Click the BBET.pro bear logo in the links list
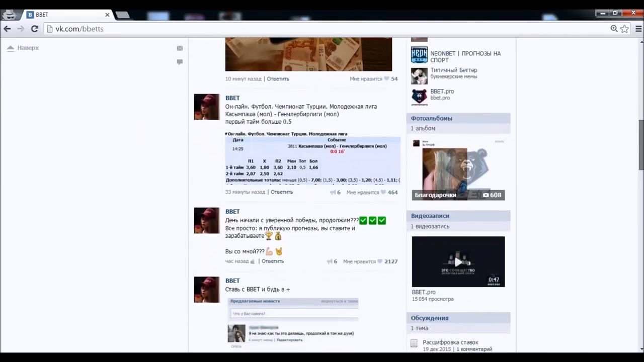Image resolution: width=644 pixels, height=362 pixels. tap(419, 97)
